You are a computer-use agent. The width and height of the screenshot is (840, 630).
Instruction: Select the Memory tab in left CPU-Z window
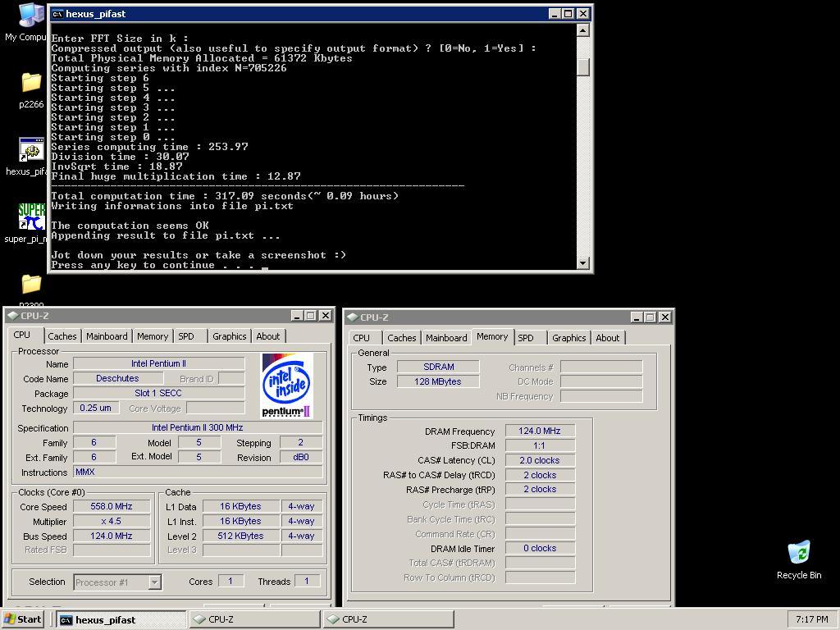(x=152, y=336)
